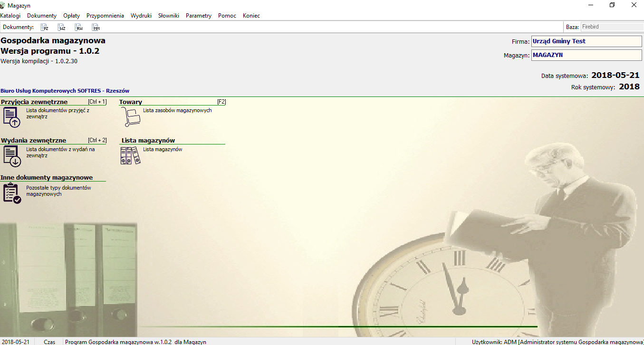This screenshot has height=345, width=644.
Task: Open the Wydania zewnętrzne heading link
Action: 34,140
